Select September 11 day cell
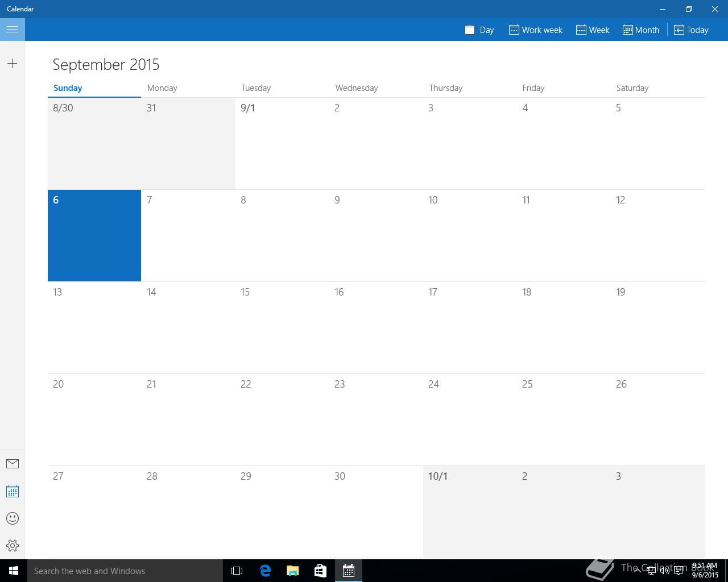The width and height of the screenshot is (728, 582). pyautogui.click(x=564, y=235)
